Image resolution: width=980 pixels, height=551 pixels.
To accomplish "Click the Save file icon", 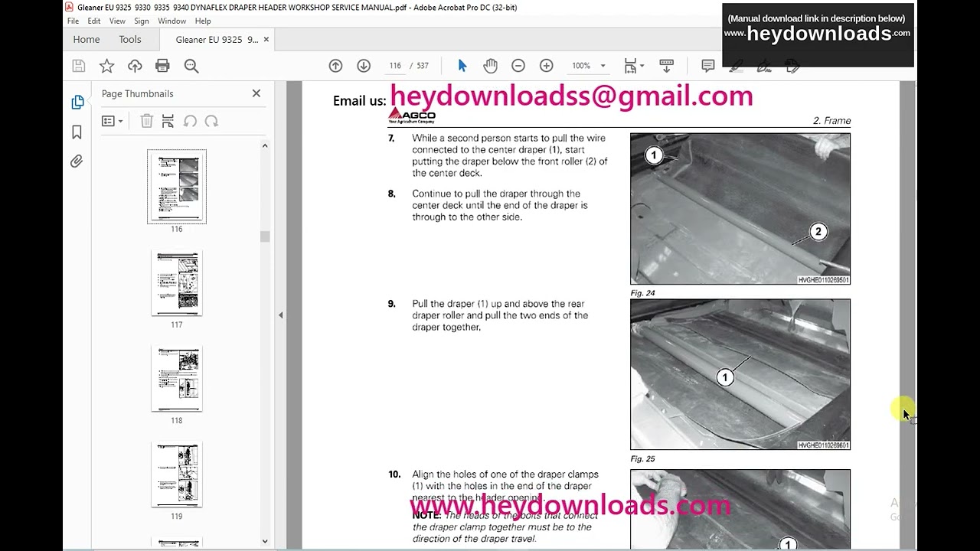I will pyautogui.click(x=78, y=66).
